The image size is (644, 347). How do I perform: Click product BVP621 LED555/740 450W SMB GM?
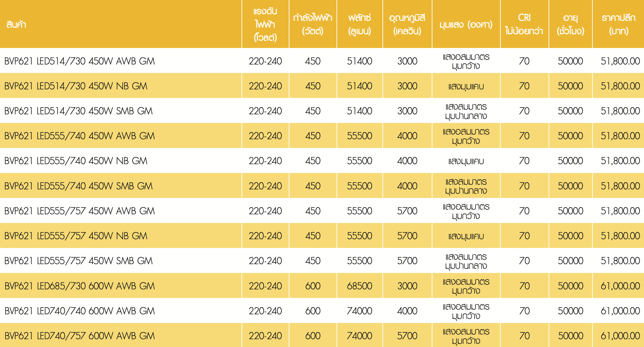(x=78, y=186)
